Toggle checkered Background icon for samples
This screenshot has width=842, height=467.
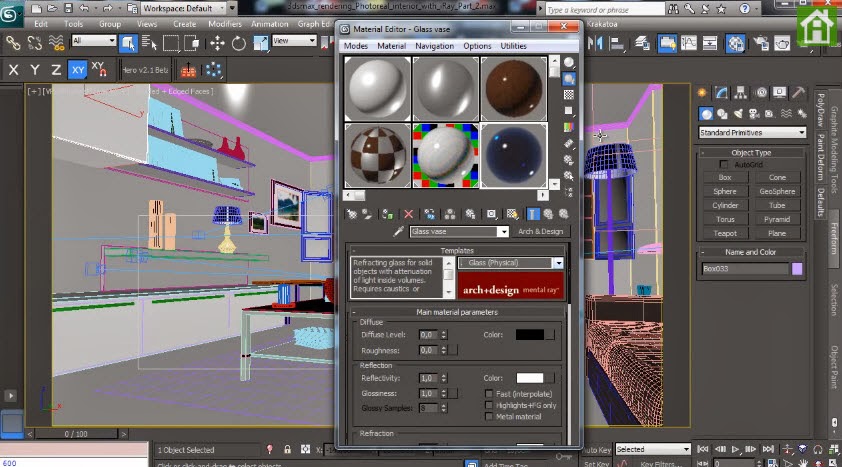pyautogui.click(x=569, y=95)
